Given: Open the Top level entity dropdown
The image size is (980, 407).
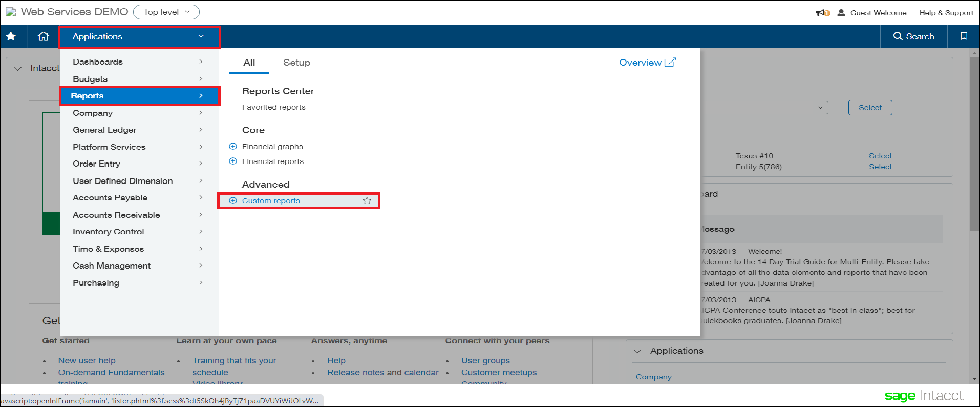Looking at the screenshot, I should point(166,12).
